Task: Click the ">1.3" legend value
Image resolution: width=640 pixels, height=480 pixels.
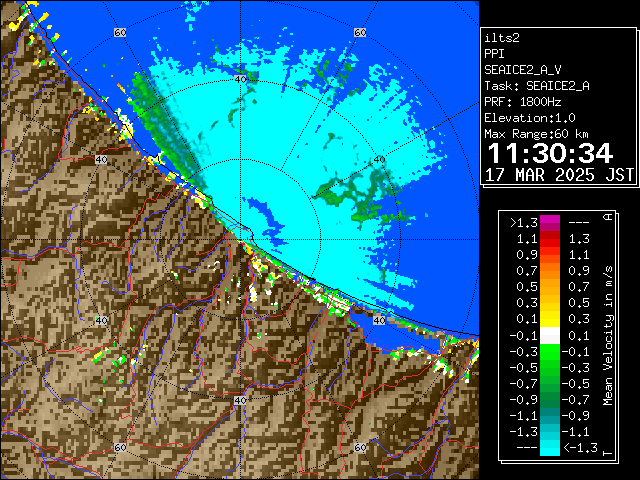Action: (x=524, y=223)
